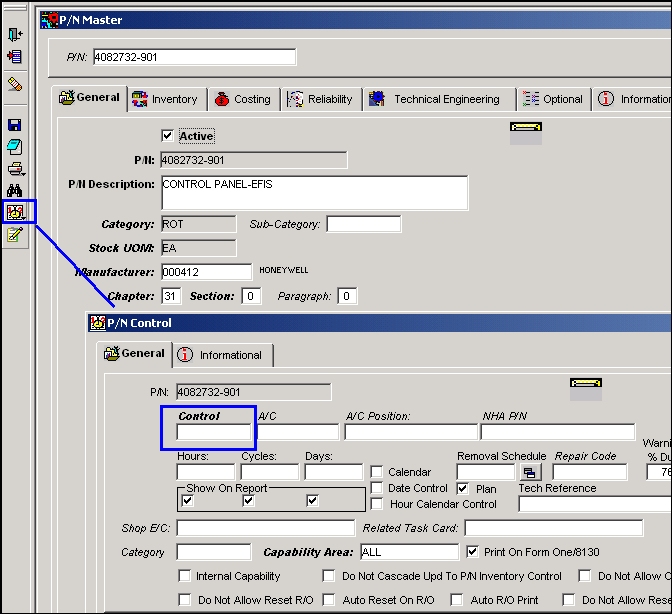Open P/N Control alarm clock icon
This screenshot has width=672, height=614.
point(16,212)
